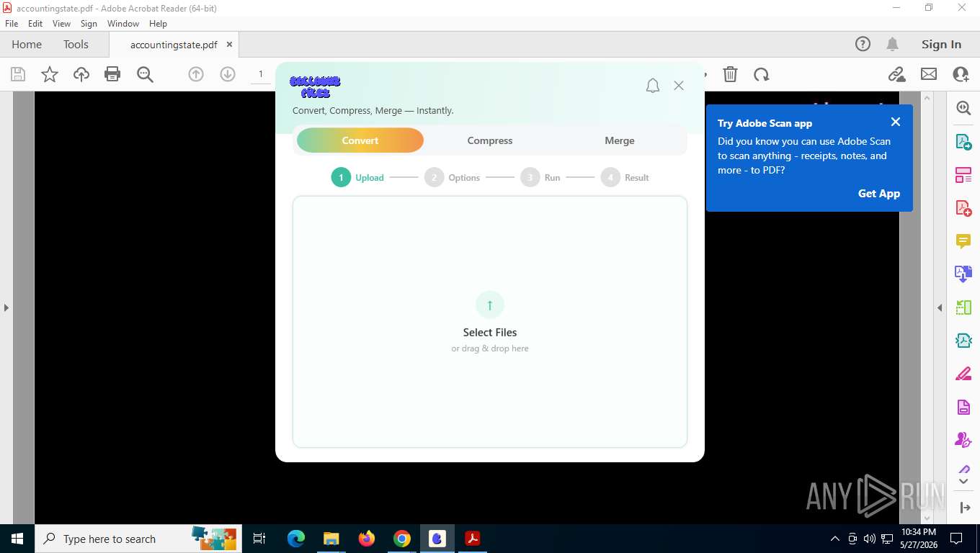Collapse the right tools pane arrow
This screenshot has height=553, width=980.
click(x=966, y=508)
